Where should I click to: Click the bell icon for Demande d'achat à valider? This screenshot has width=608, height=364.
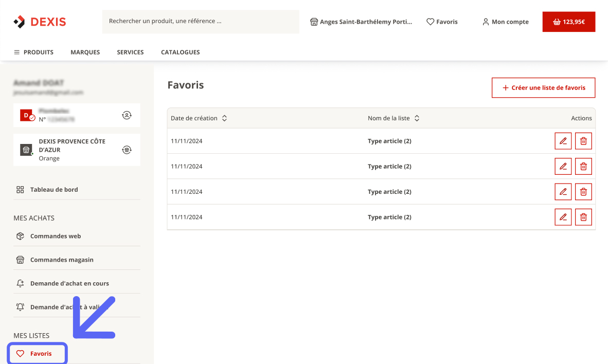tap(20, 307)
